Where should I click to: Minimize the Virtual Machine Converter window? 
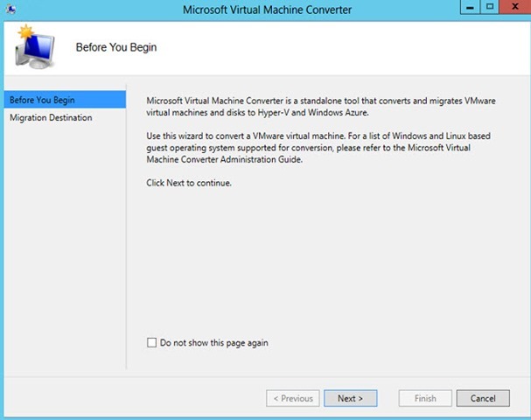click(x=470, y=7)
